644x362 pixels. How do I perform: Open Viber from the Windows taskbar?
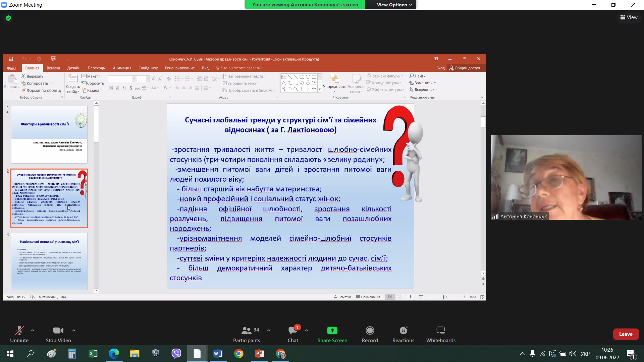point(176,354)
